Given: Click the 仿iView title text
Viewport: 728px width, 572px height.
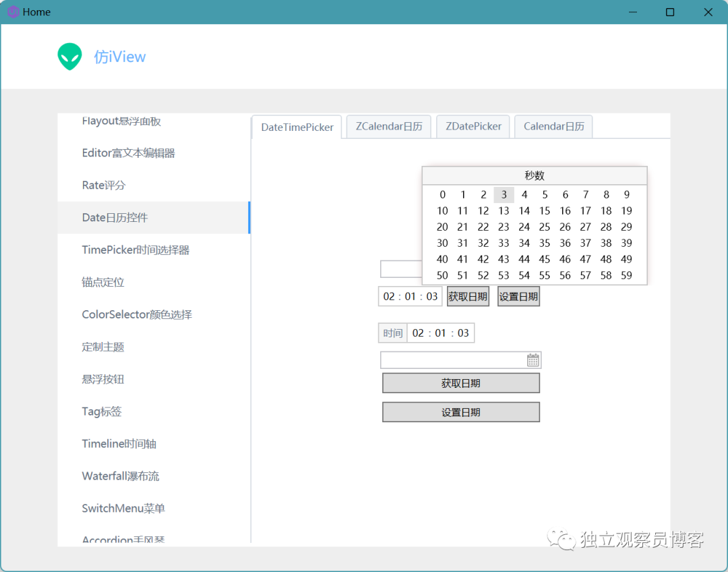Looking at the screenshot, I should (120, 57).
